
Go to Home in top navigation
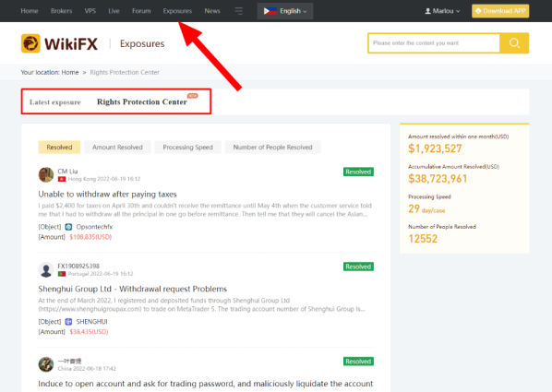30,11
